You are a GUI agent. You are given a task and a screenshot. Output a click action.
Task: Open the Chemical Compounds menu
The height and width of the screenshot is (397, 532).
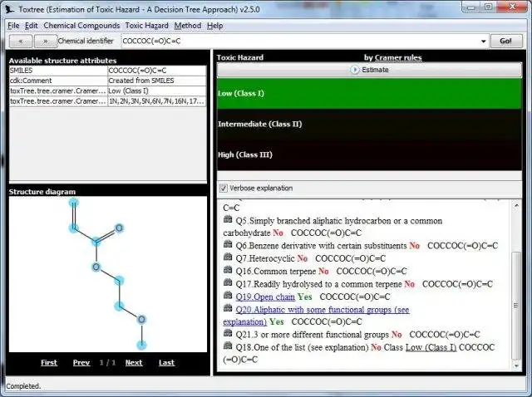(81, 26)
